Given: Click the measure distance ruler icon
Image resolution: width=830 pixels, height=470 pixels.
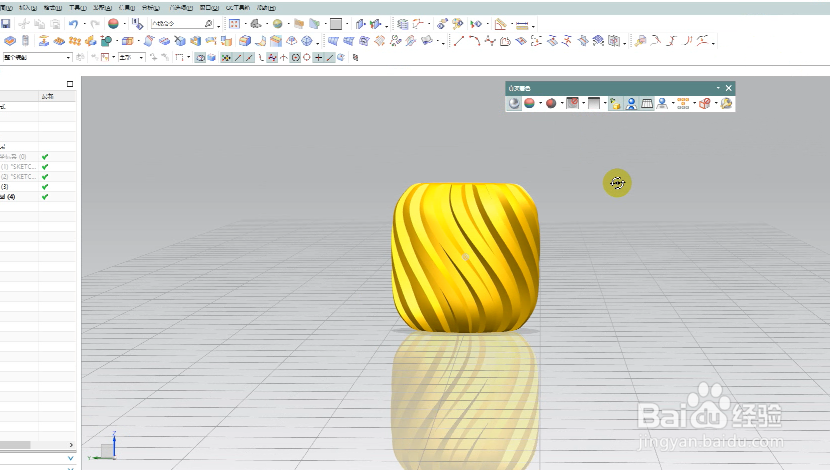Looking at the screenshot, I should (x=522, y=24).
